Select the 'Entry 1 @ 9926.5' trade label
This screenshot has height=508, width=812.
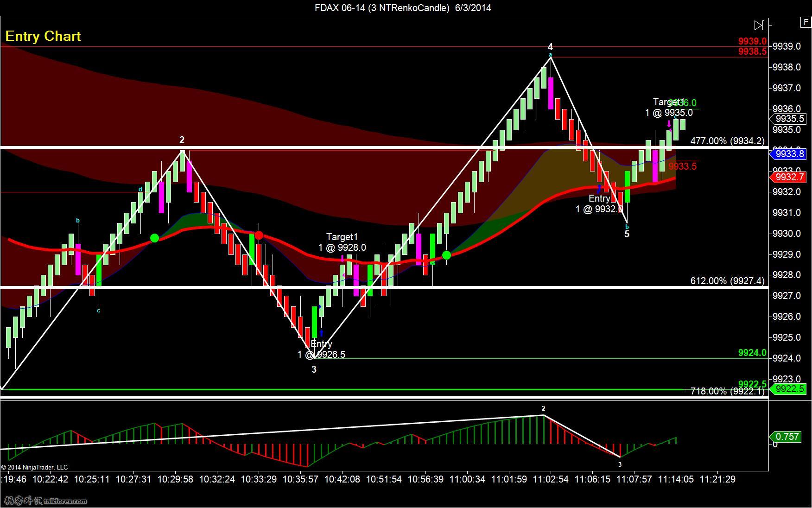(321, 349)
